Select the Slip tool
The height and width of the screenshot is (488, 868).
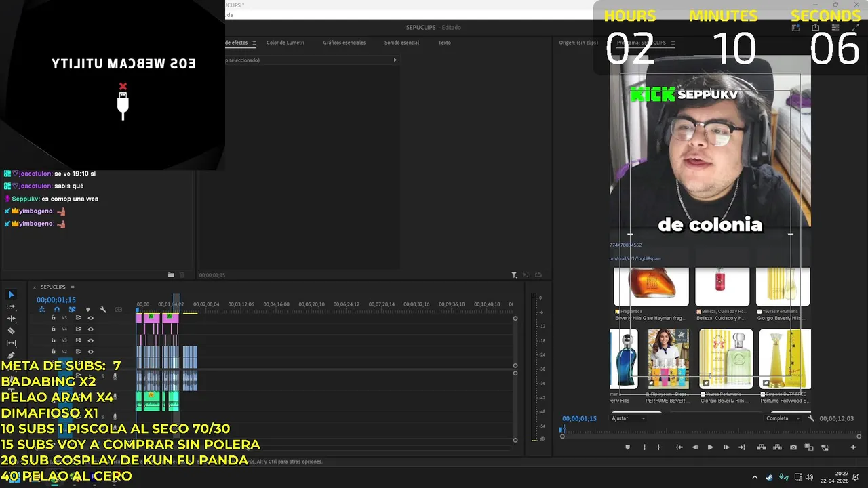click(x=11, y=343)
